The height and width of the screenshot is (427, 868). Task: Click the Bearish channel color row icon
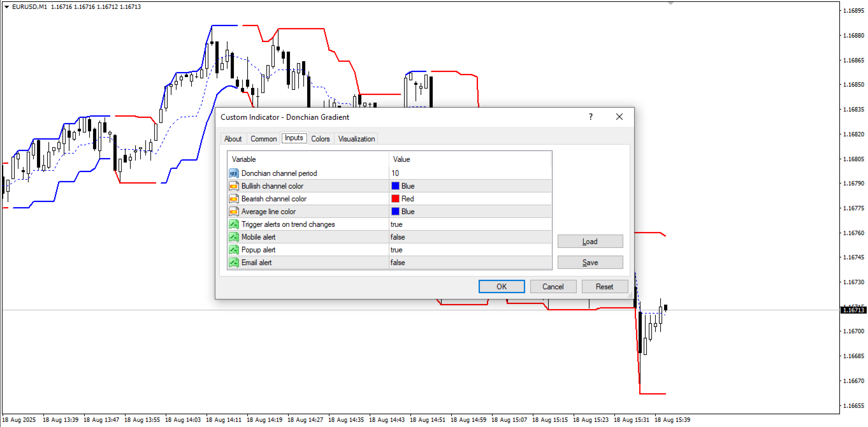pyautogui.click(x=233, y=199)
